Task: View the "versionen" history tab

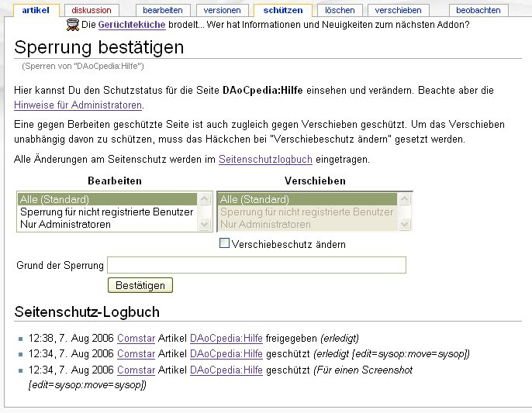Action: pos(222,10)
